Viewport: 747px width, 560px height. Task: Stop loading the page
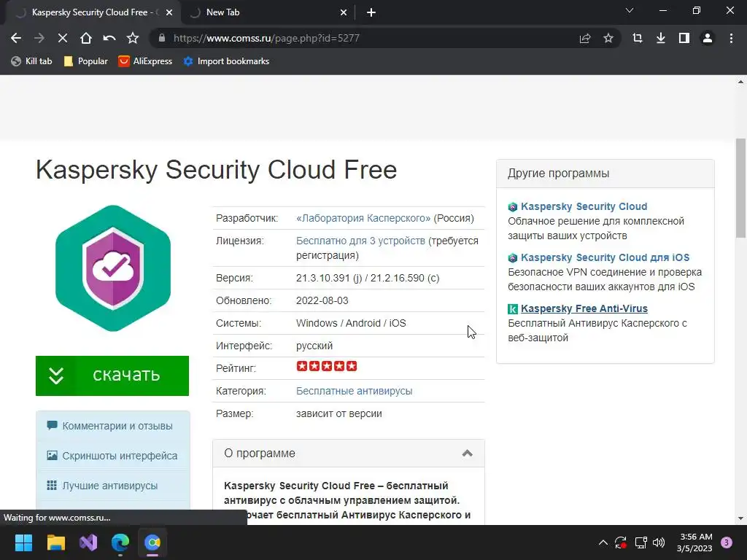click(x=63, y=38)
